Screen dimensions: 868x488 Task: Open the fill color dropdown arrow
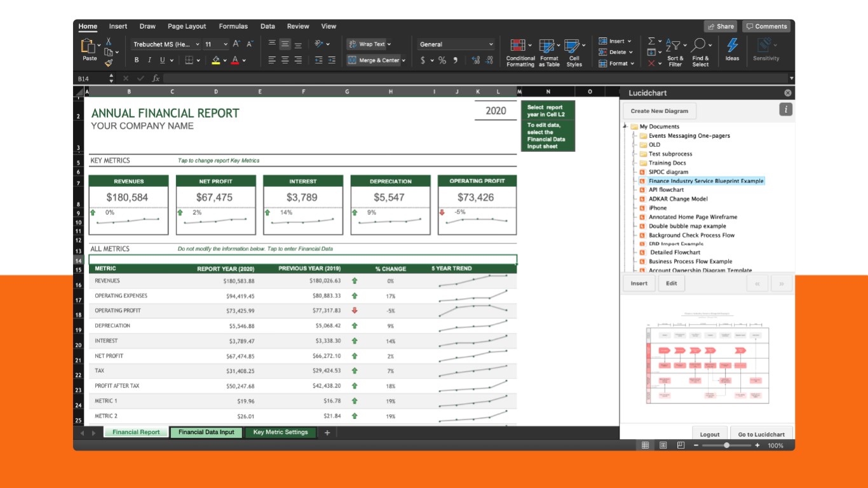[x=225, y=60]
